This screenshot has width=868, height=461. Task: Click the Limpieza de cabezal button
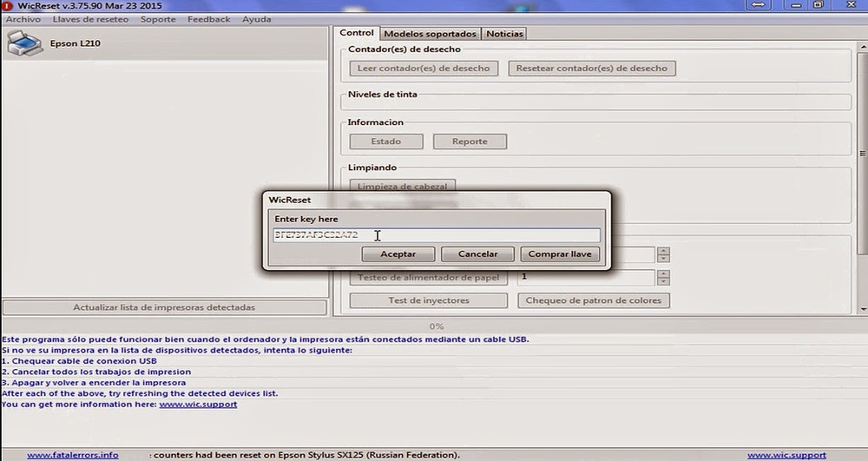click(403, 186)
